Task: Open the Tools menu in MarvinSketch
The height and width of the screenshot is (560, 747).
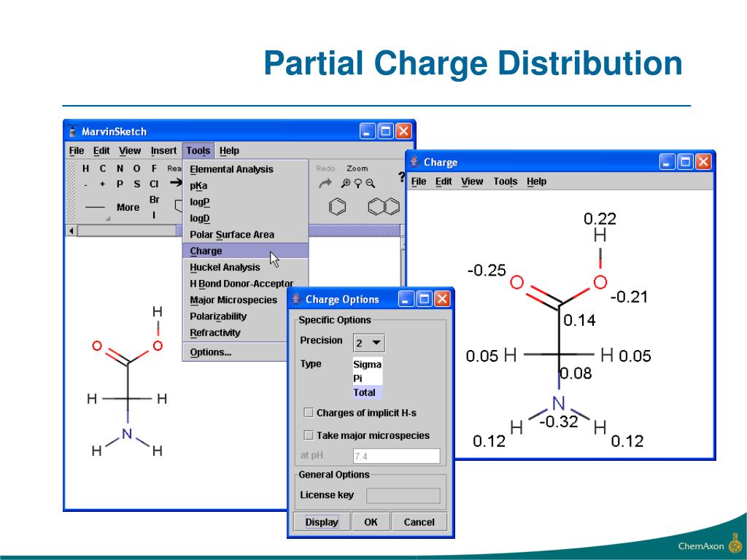Action: 198,151
